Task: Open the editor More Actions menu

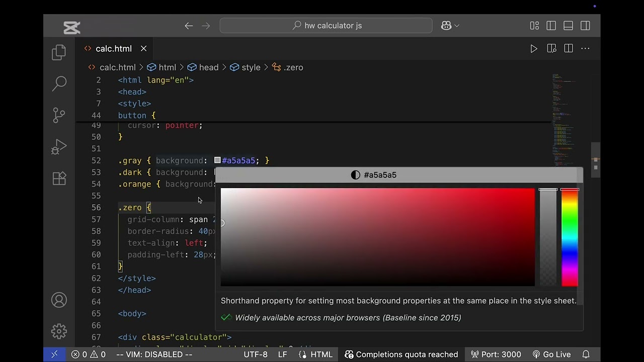Action: (585, 49)
